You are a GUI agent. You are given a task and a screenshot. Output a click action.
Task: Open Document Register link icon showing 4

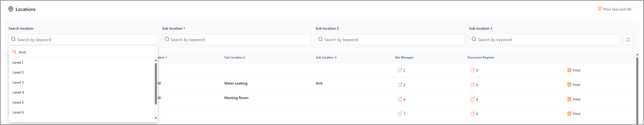pos(473,99)
